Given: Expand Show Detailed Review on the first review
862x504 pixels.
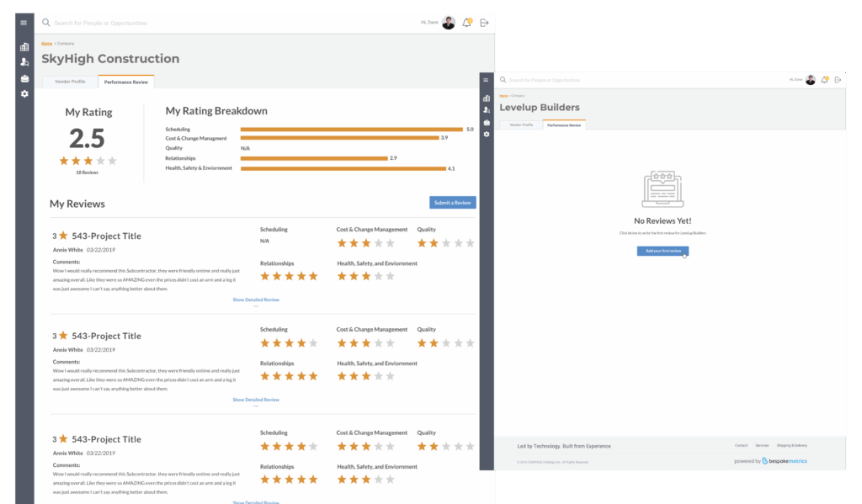Looking at the screenshot, I should pos(256,300).
